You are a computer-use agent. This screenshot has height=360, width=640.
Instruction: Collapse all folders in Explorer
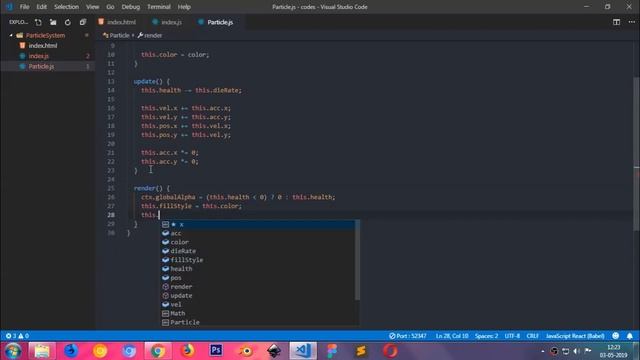click(x=83, y=22)
